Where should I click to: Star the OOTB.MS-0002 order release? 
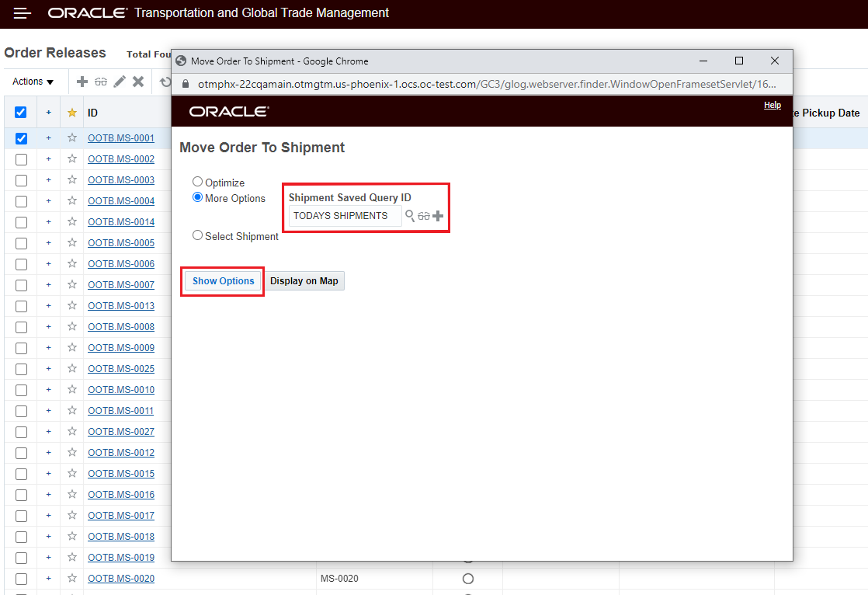pyautogui.click(x=72, y=159)
